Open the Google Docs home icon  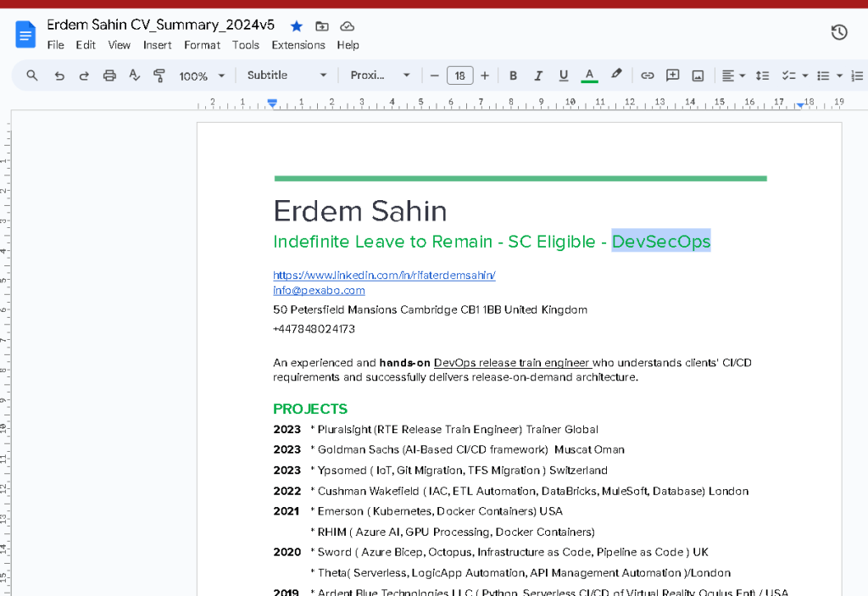[x=25, y=35]
